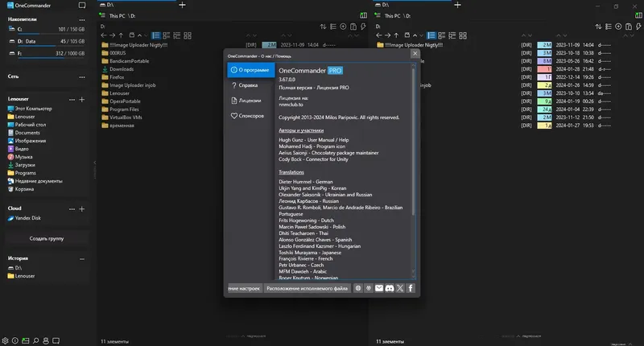This screenshot has height=346, width=644.
Task: Select thumbnail grid view in left pane
Action: click(188, 35)
